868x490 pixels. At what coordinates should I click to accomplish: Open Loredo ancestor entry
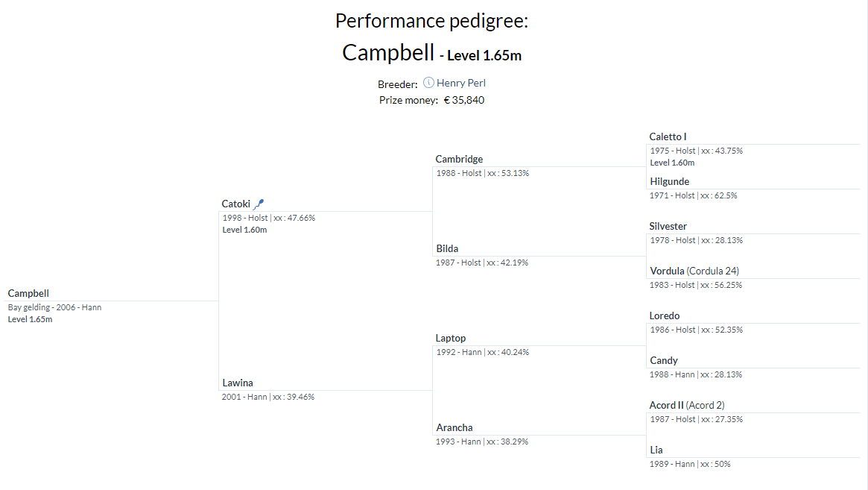point(664,315)
